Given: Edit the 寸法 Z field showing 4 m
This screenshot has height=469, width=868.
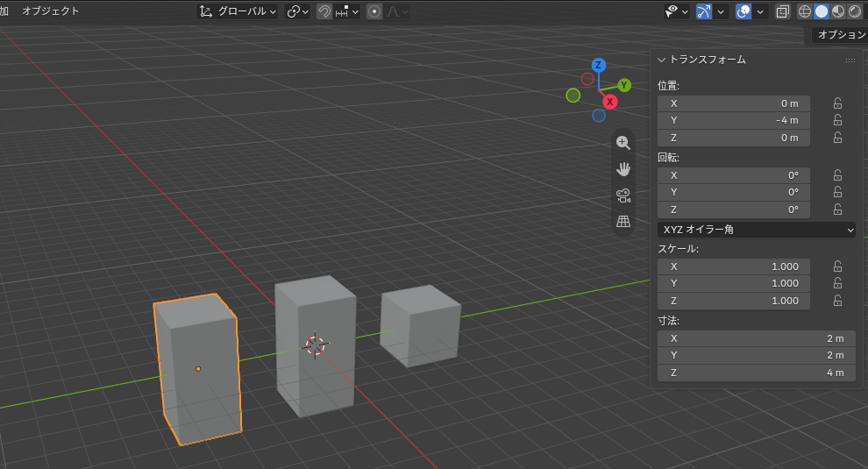Looking at the screenshot, I should [x=756, y=373].
